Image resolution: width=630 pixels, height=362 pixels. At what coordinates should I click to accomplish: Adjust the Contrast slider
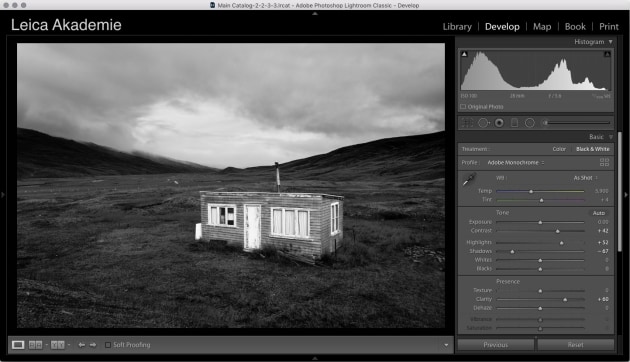[x=557, y=231]
